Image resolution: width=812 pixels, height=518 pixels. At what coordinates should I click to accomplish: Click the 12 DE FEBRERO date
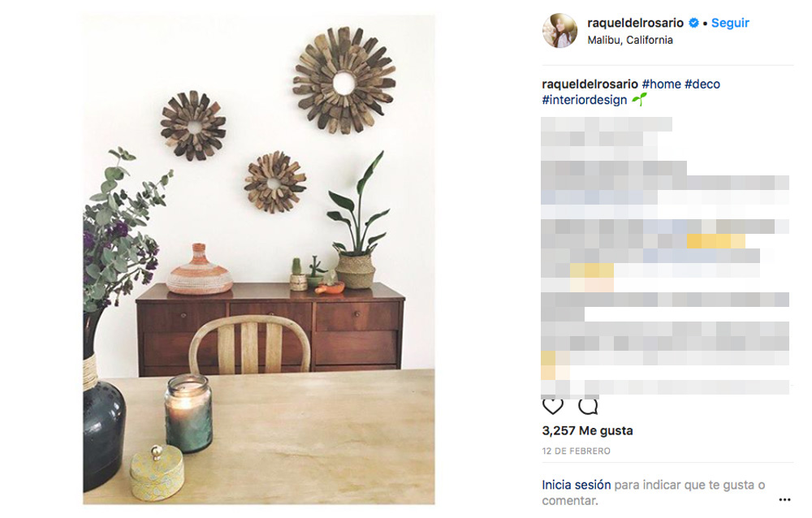[x=576, y=451]
